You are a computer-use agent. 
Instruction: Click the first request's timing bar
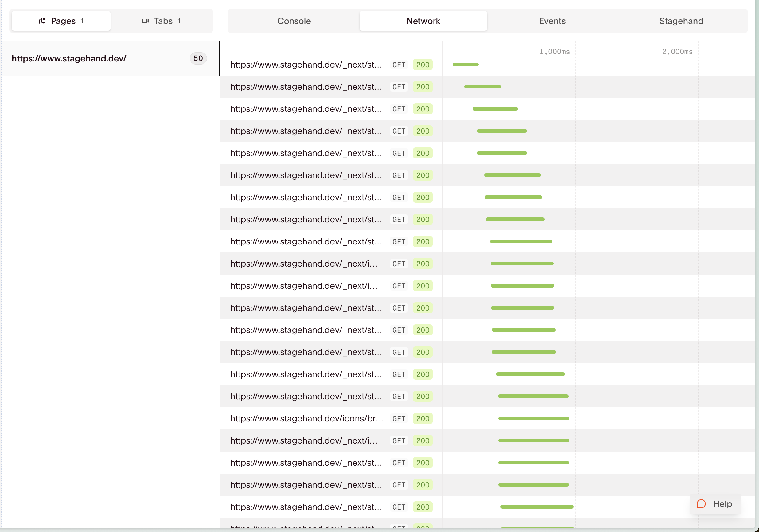(x=465, y=65)
